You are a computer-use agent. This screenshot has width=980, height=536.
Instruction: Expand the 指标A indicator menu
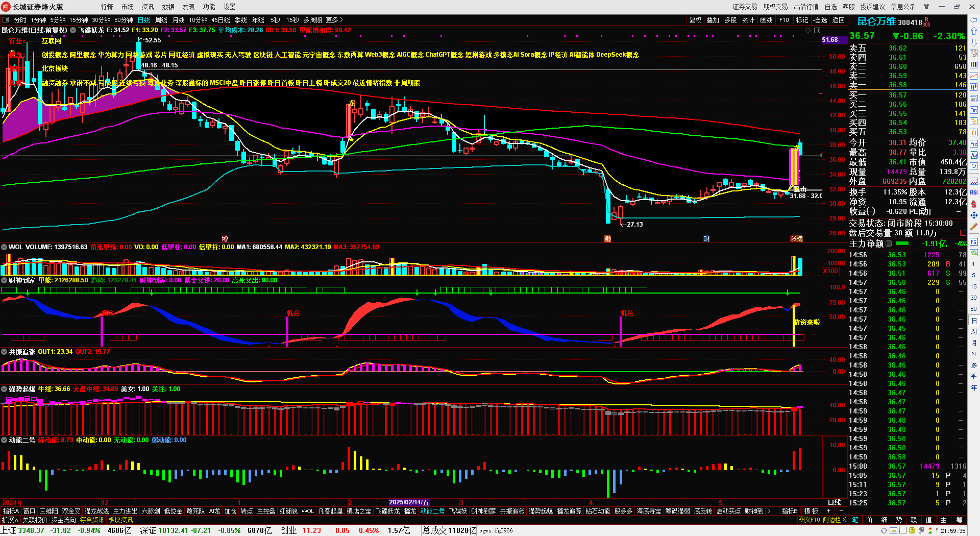[x=11, y=511]
